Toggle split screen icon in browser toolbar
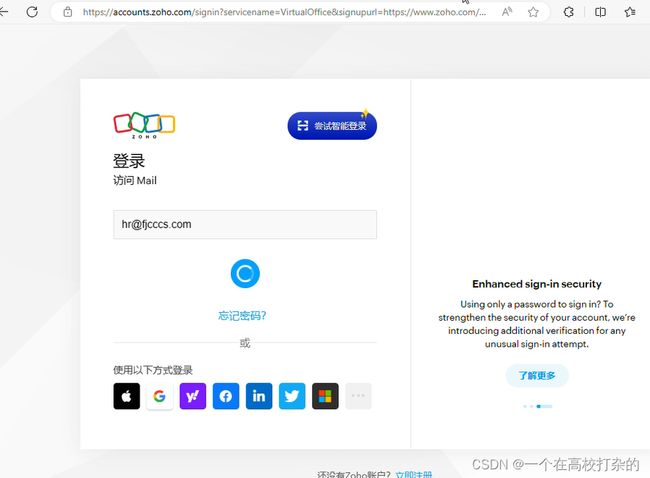650x478 pixels. coord(600,12)
